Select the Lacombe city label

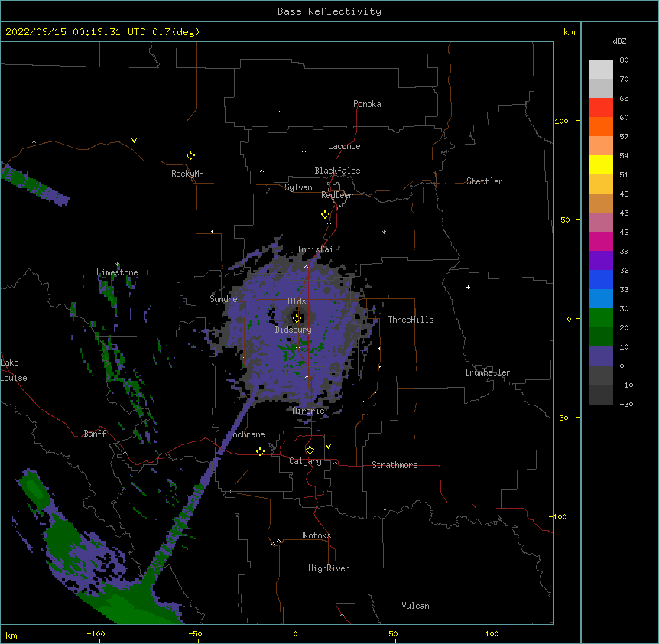pyautogui.click(x=344, y=146)
